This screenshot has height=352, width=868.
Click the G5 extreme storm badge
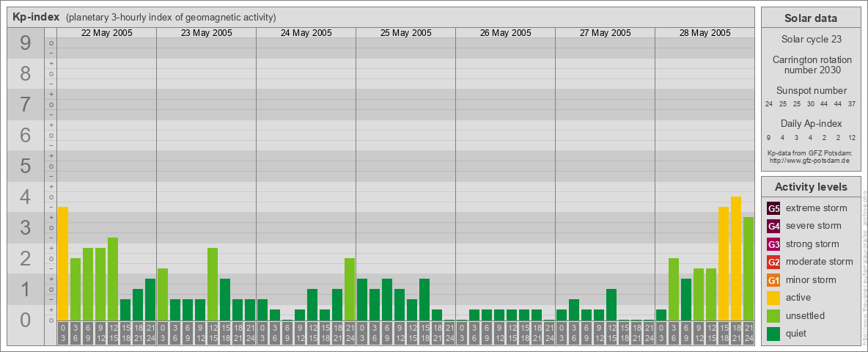[x=773, y=208]
